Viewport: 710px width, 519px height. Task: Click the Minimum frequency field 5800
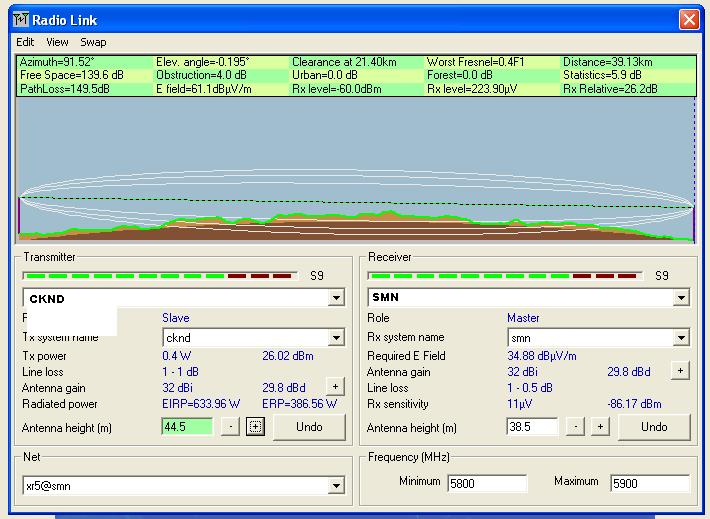tap(487, 484)
